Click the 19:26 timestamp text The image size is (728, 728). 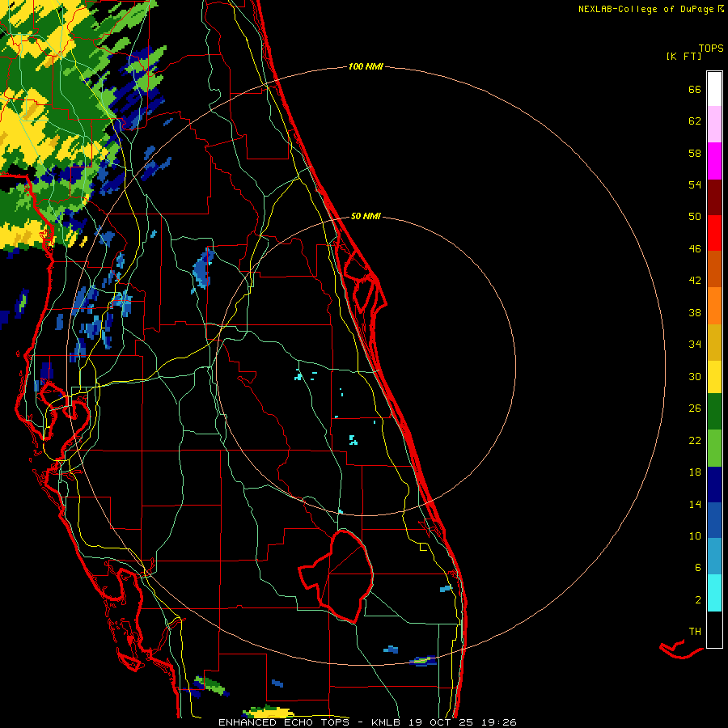pyautogui.click(x=499, y=722)
